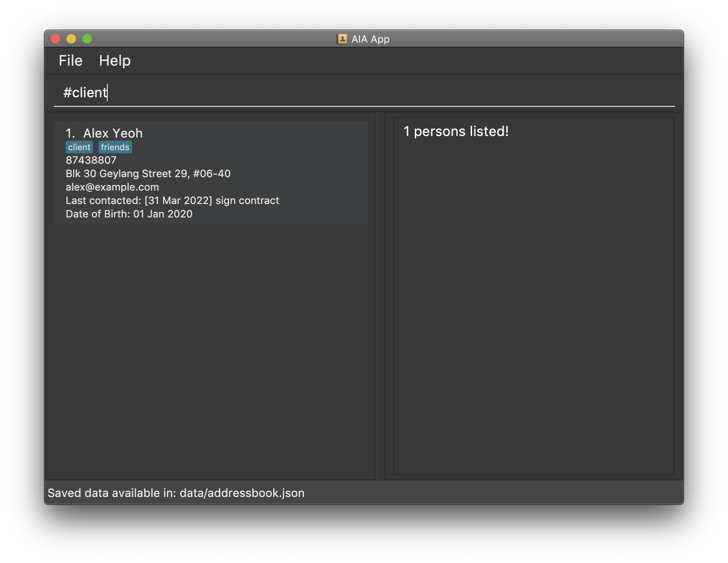Click the client tag on Alex Yeoh
The image size is (728, 563).
click(79, 147)
